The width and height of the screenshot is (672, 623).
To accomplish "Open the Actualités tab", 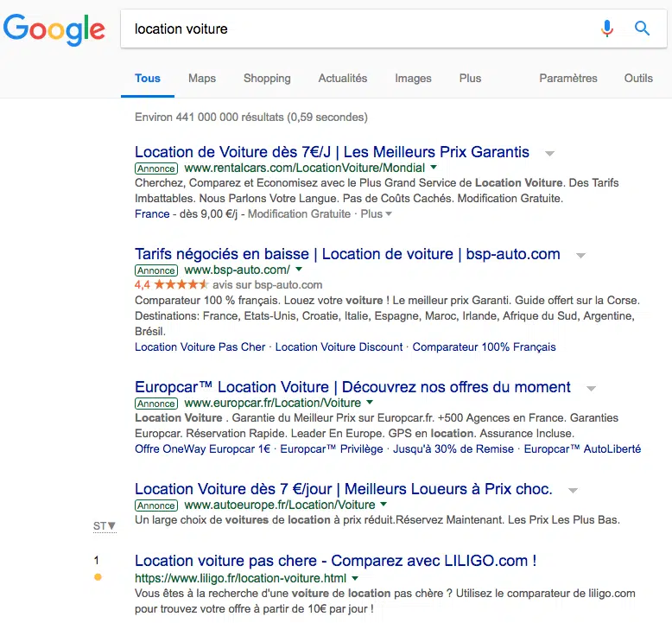I will coord(342,79).
